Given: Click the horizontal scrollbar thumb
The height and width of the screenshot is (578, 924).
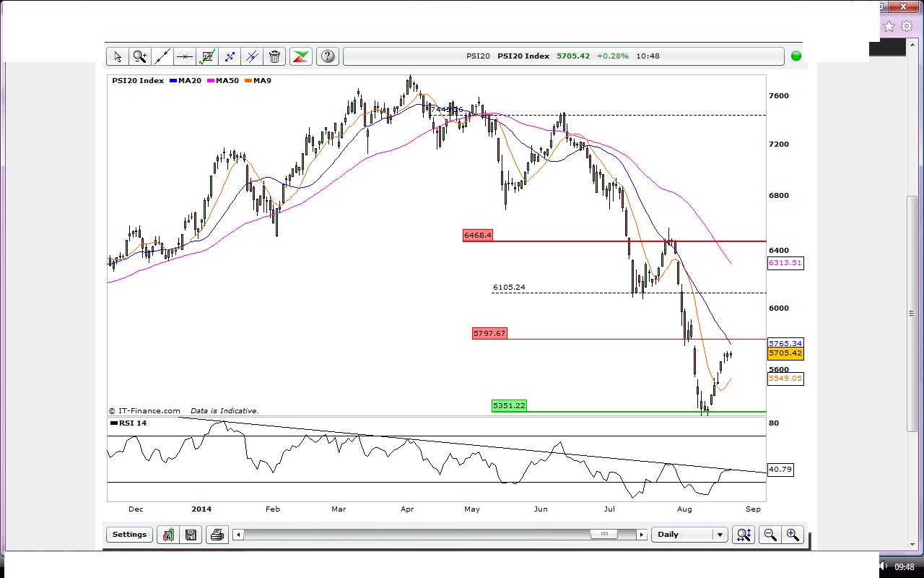Looking at the screenshot, I should pos(603,535).
